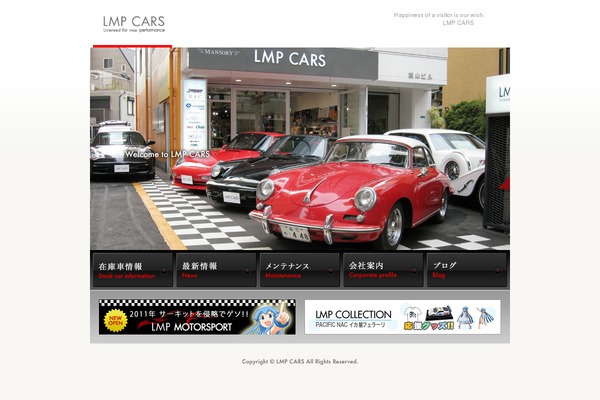Click the round arrow icon on Maintenance button
The height and width of the screenshot is (400, 600).
[331, 271]
